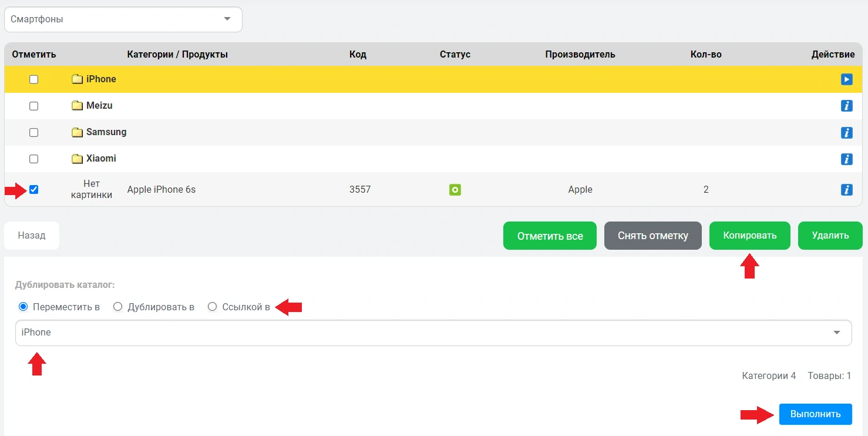Open the iPhone target catalog dropdown
This screenshot has width=868, height=436.
(433, 333)
